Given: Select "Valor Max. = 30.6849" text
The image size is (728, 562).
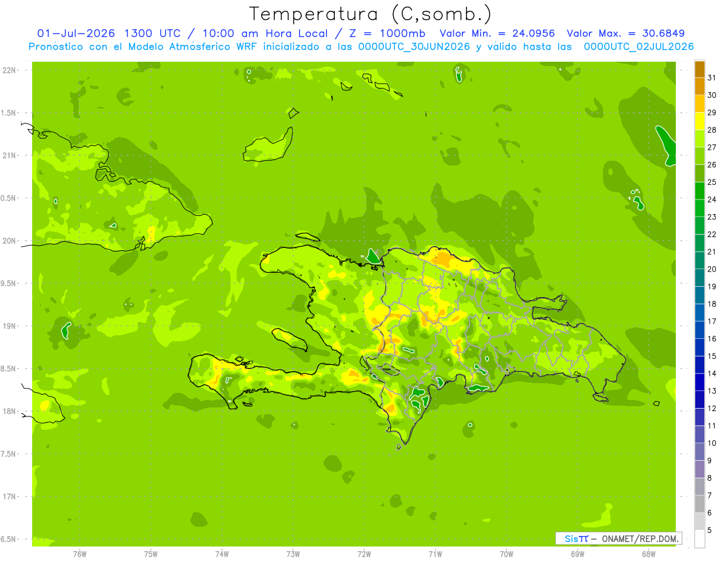Looking at the screenshot, I should (x=625, y=33).
